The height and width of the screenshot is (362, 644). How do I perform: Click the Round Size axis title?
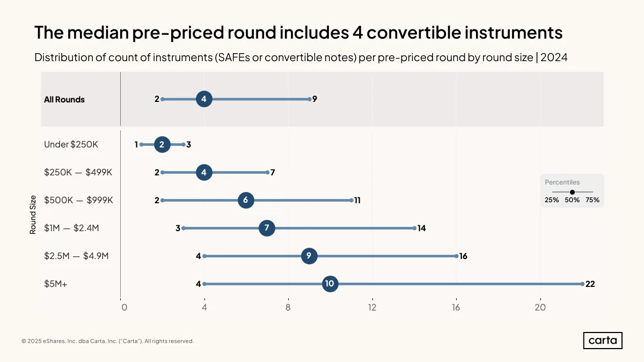(x=33, y=214)
